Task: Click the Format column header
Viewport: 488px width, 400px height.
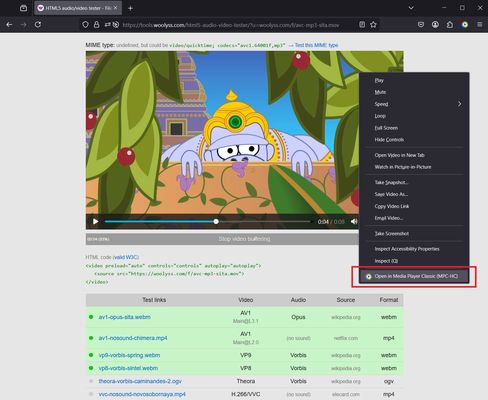Action: (x=389, y=300)
